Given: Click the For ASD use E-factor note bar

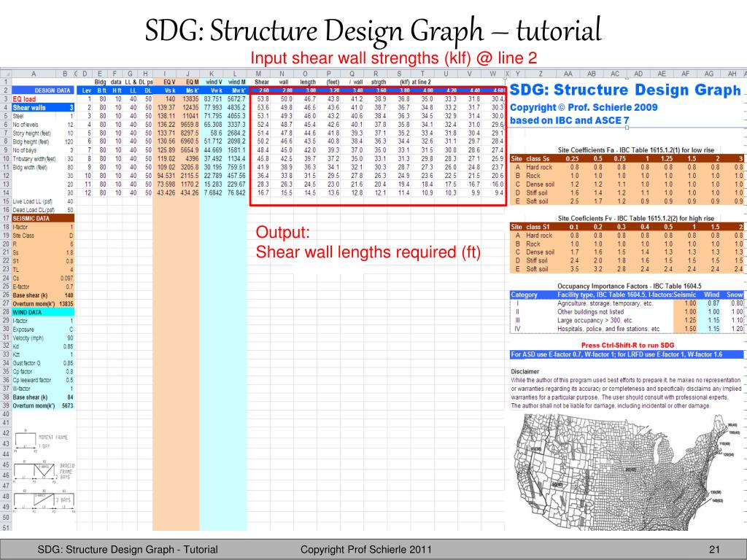Looking at the screenshot, I should (x=626, y=354).
